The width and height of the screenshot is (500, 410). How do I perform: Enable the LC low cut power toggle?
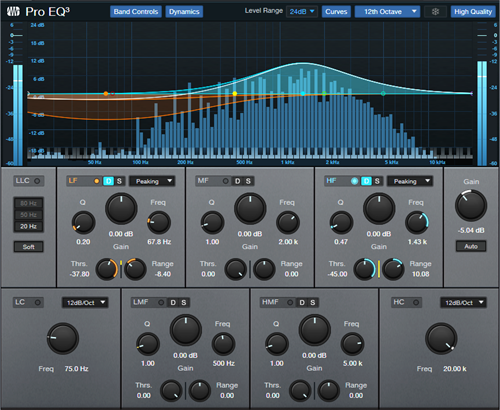coord(37,302)
